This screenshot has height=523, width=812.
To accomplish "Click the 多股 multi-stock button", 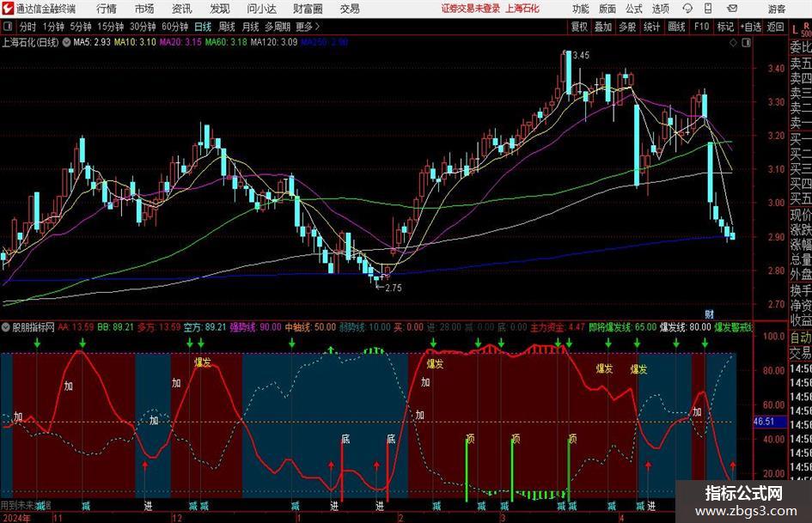I will [x=627, y=27].
